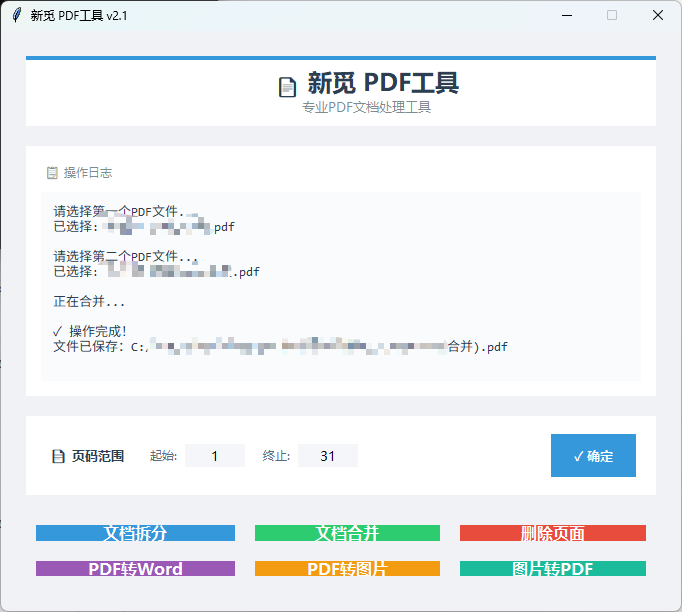Click the 操作日志 section label

88,173
